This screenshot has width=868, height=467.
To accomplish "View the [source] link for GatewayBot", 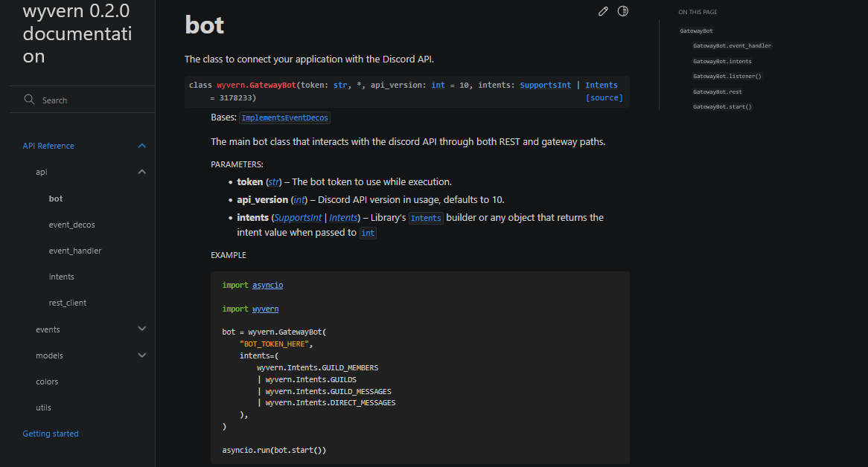I will (604, 98).
